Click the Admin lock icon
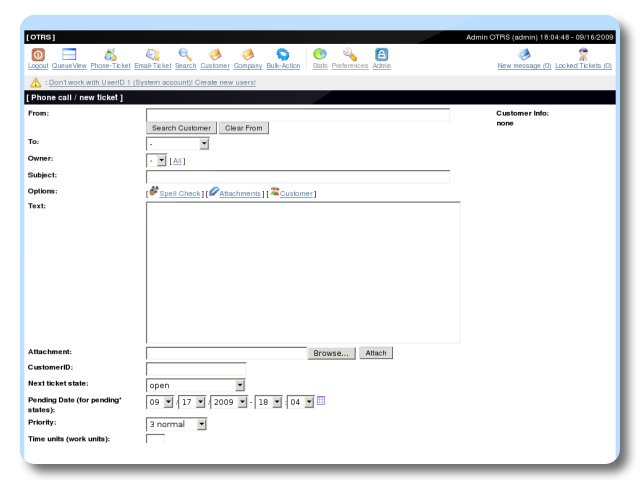The width and height of the screenshot is (640, 480). 382,55
